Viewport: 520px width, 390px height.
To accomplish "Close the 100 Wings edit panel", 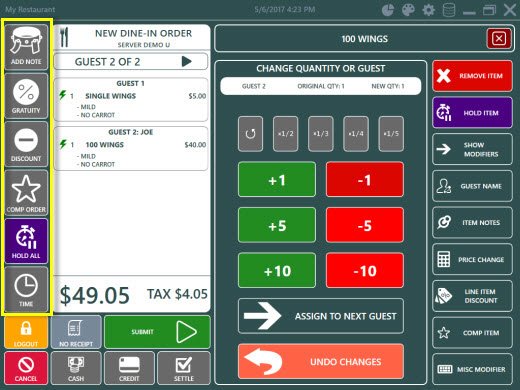I will pos(499,39).
